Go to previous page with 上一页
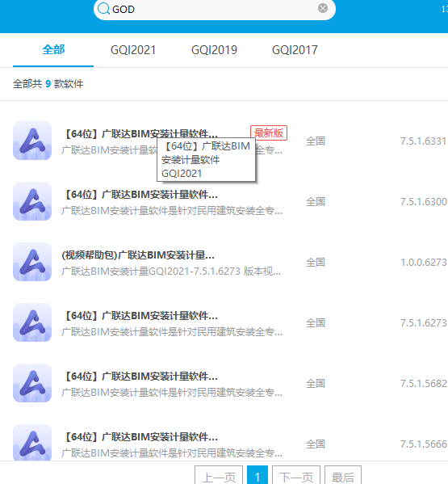Image resolution: width=448 pixels, height=484 pixels. click(219, 475)
